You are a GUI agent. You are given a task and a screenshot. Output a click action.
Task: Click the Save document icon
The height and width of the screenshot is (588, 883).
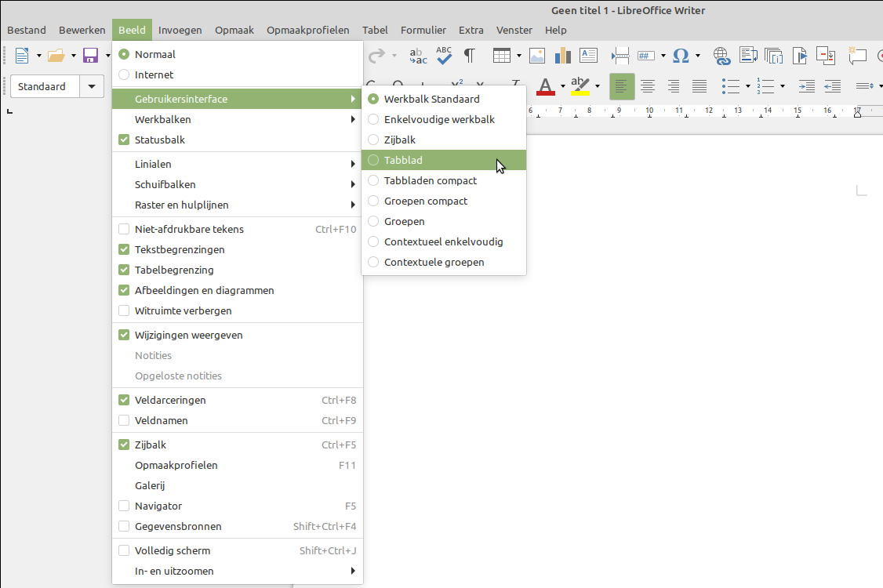tap(90, 56)
